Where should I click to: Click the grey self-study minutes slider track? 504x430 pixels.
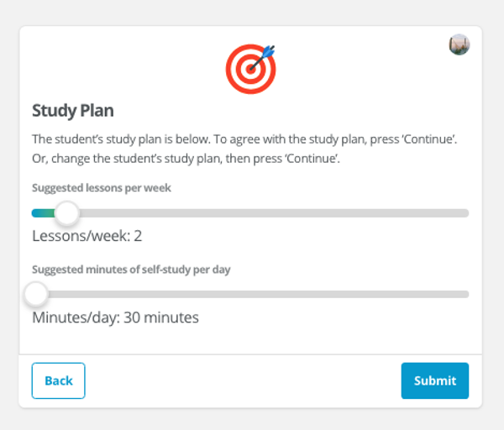tap(258, 294)
